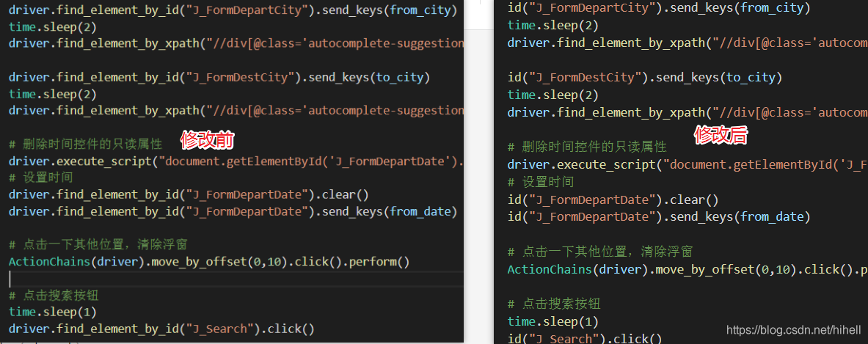Click the ActionChains(driver) line ending .perform() in left pane

(209, 262)
